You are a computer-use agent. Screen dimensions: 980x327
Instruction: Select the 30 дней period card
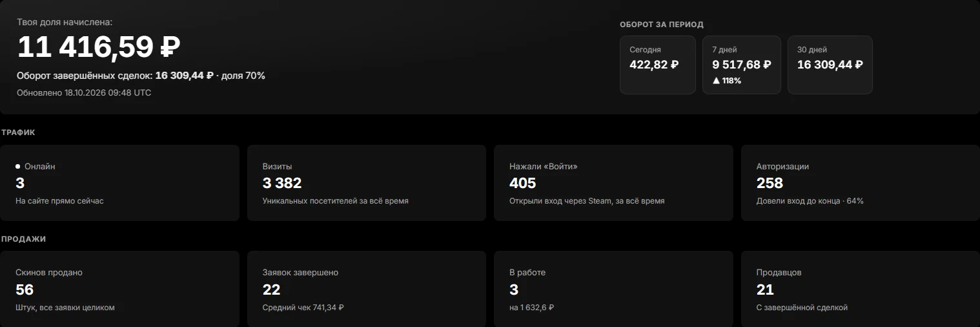(x=830, y=65)
